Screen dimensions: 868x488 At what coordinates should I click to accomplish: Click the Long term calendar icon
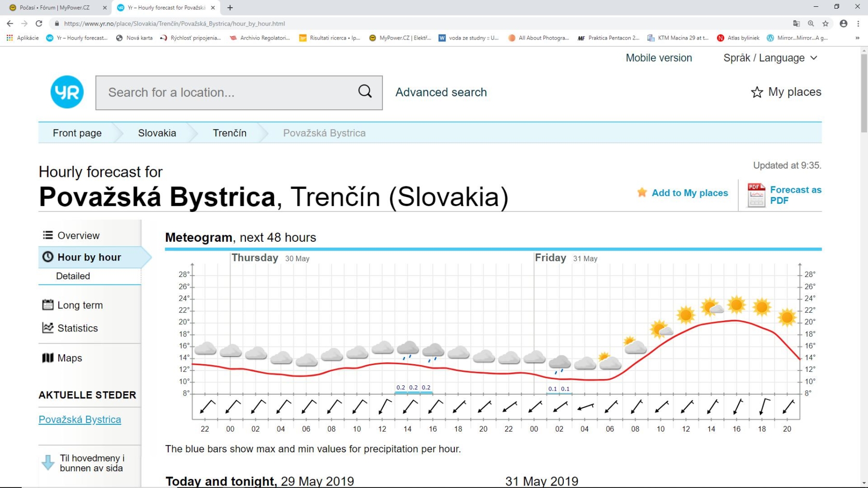48,304
